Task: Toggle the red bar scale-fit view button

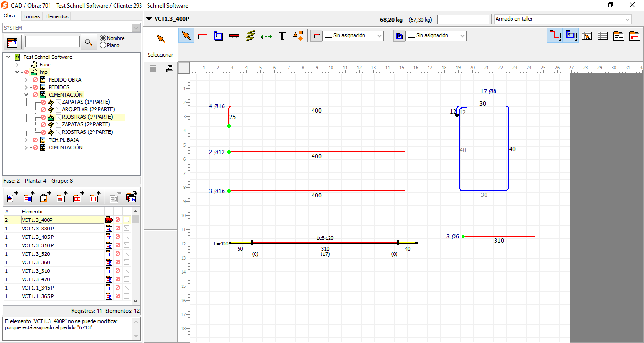Action: (x=554, y=36)
